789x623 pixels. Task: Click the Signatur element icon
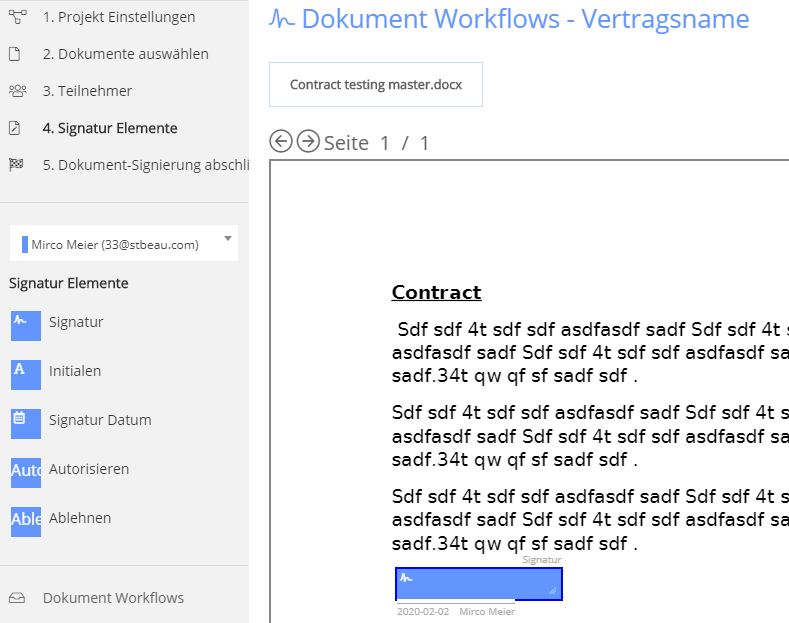(x=26, y=326)
